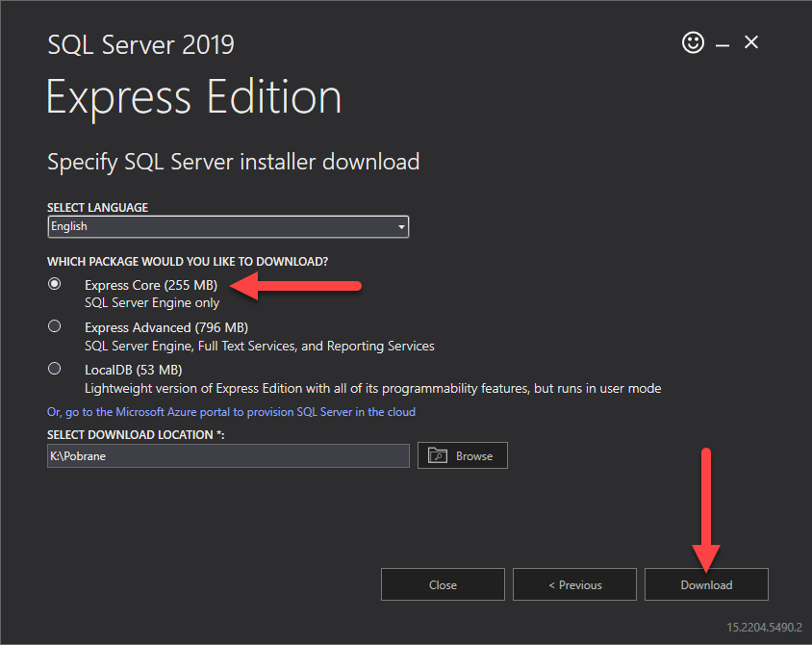This screenshot has width=812, height=645.
Task: Click the LocalDB lightweight version description text
Action: point(372,389)
